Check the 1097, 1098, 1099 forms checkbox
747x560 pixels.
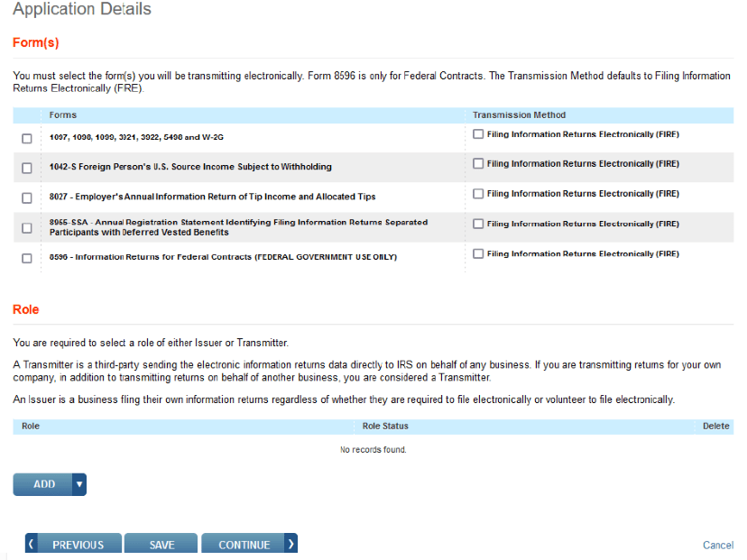pos(27,139)
